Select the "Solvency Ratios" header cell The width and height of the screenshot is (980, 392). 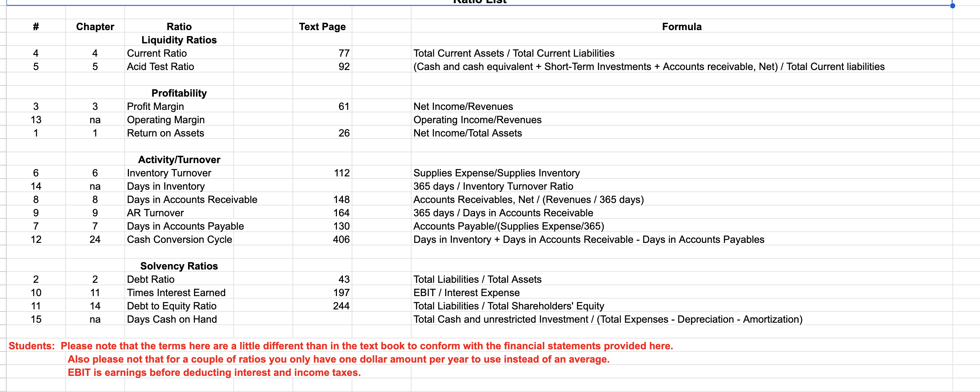[x=179, y=266]
